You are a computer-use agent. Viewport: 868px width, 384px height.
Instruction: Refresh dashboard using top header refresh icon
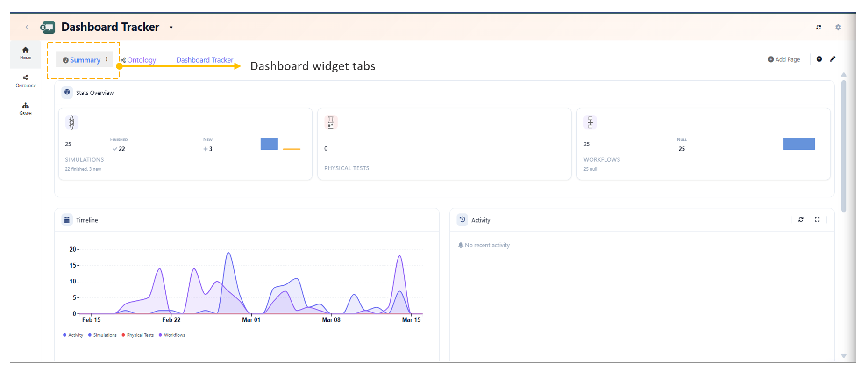[818, 28]
